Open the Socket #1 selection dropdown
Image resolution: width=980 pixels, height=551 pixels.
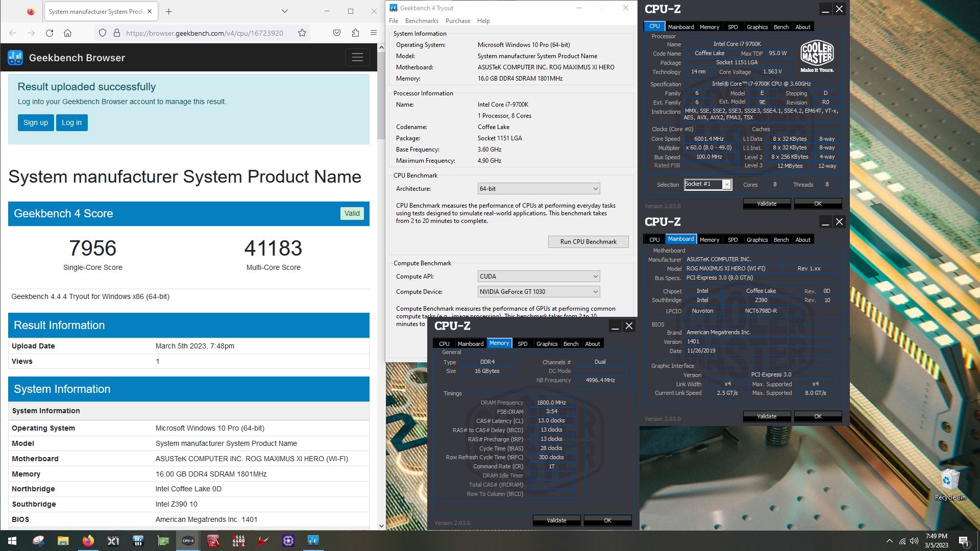[x=708, y=184]
